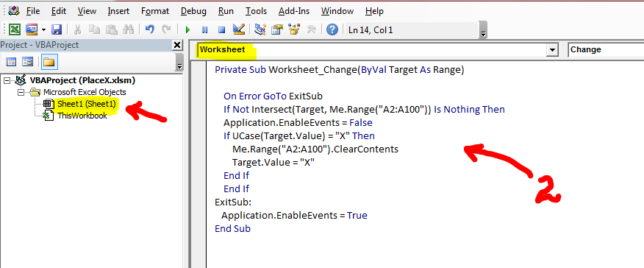Open Visual Basic Help question mark icon
Image resolution: width=644 pixels, height=268 pixels.
pyautogui.click(x=332, y=29)
